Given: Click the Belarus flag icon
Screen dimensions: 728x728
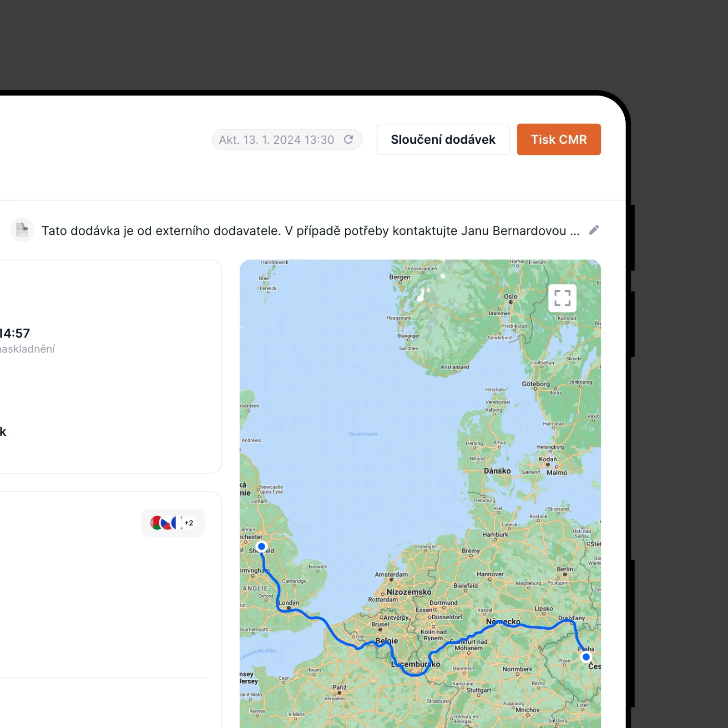Looking at the screenshot, I should coord(156,523).
